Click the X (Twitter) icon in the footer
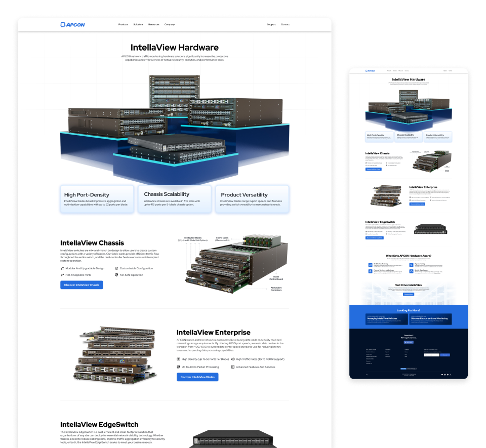486x448 pixels. (x=451, y=375)
